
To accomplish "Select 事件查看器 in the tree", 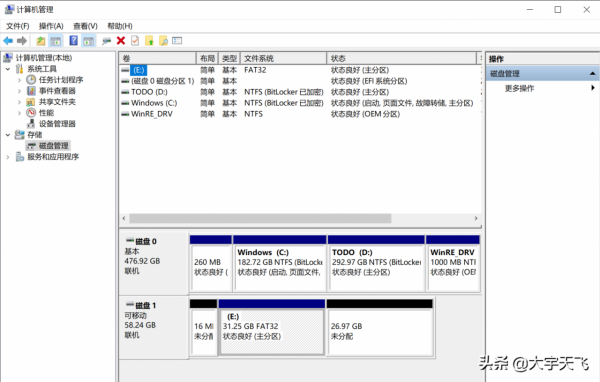I will click(x=57, y=91).
